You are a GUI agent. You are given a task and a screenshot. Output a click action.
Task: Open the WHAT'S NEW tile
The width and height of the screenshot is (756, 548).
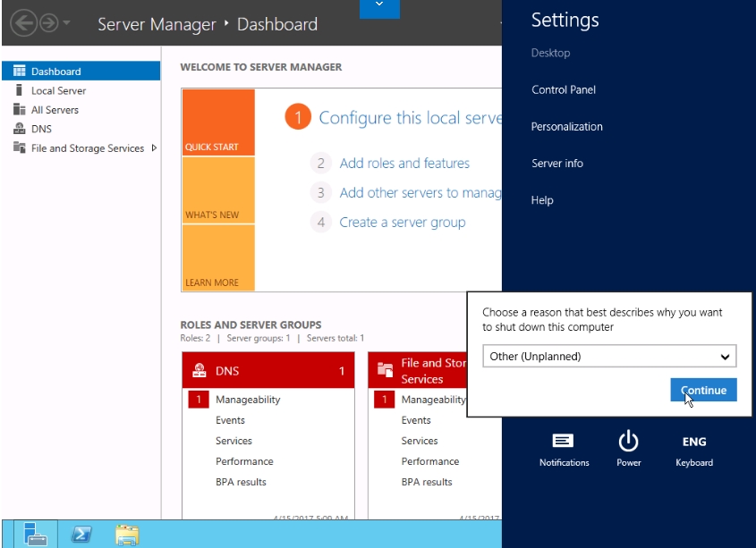pyautogui.click(x=218, y=190)
